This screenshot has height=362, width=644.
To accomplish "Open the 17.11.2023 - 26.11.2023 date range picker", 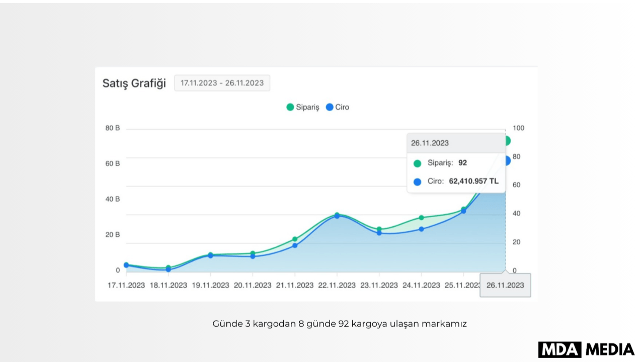I will click(x=222, y=83).
